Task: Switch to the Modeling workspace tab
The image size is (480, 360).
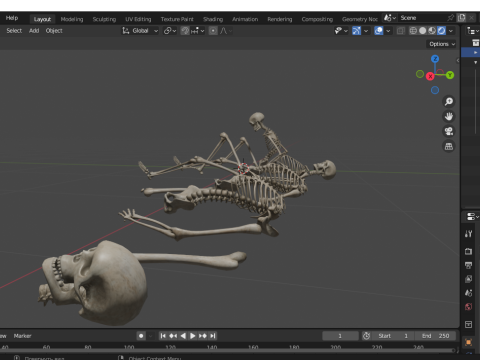Action: 72,19
